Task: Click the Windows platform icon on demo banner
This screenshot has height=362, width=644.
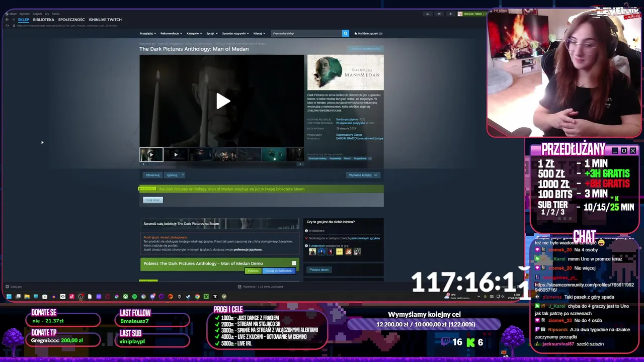Action: point(294,263)
